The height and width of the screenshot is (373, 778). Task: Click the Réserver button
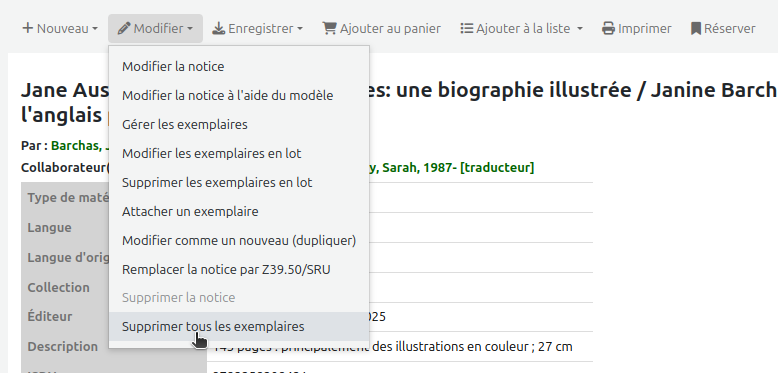pos(723,28)
